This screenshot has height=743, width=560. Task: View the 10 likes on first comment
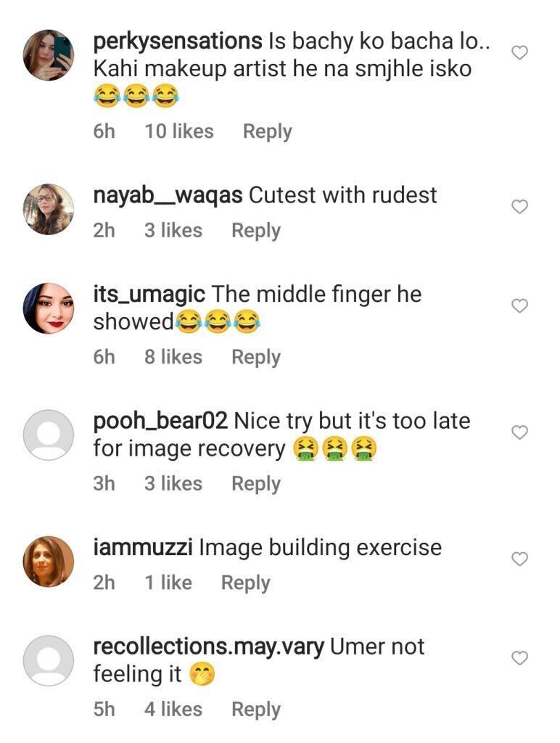(179, 131)
